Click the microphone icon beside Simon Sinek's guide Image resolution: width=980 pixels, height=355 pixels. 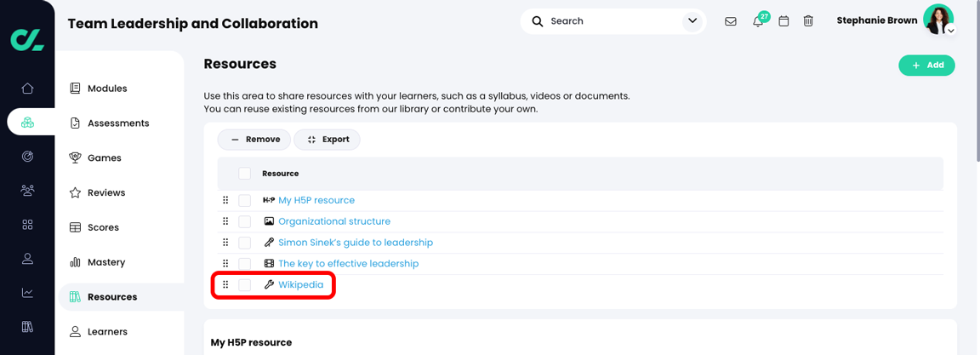[x=270, y=243]
